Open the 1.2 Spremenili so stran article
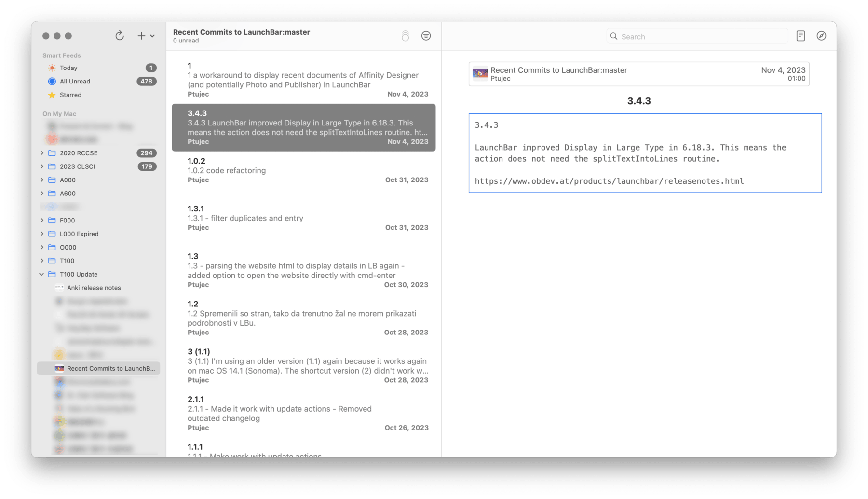Screen dimensions: 868x499 [304, 319]
